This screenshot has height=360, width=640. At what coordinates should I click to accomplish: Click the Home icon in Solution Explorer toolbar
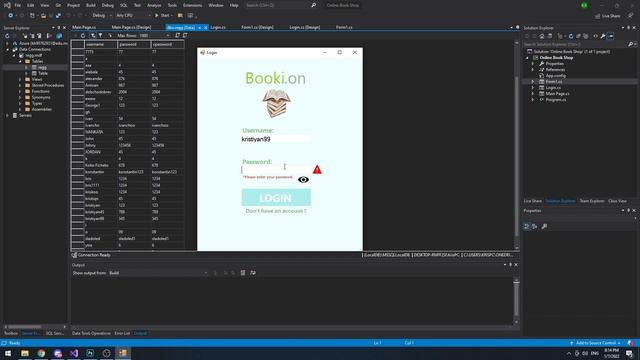pyautogui.click(x=542, y=36)
